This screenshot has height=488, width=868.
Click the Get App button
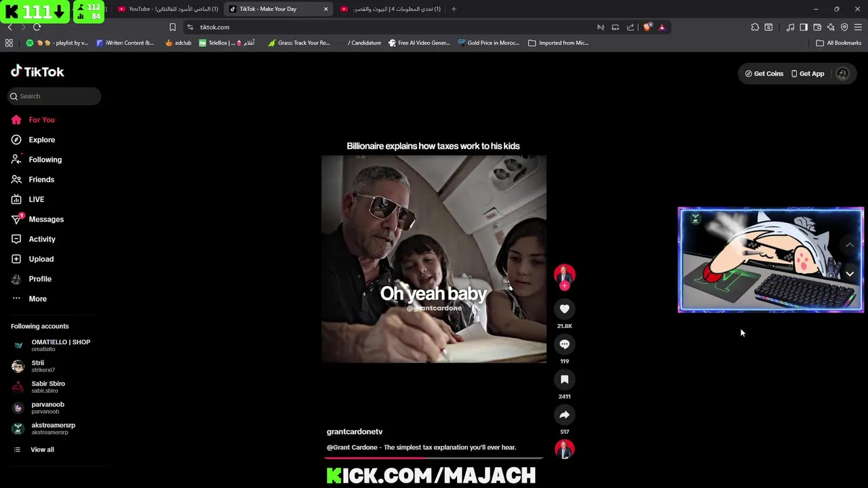coord(807,73)
